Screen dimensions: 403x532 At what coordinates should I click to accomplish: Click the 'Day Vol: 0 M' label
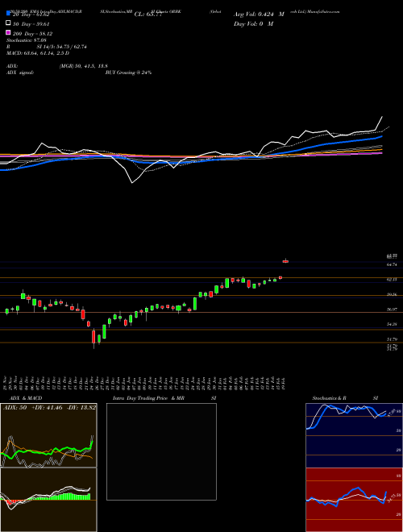[253, 23]
